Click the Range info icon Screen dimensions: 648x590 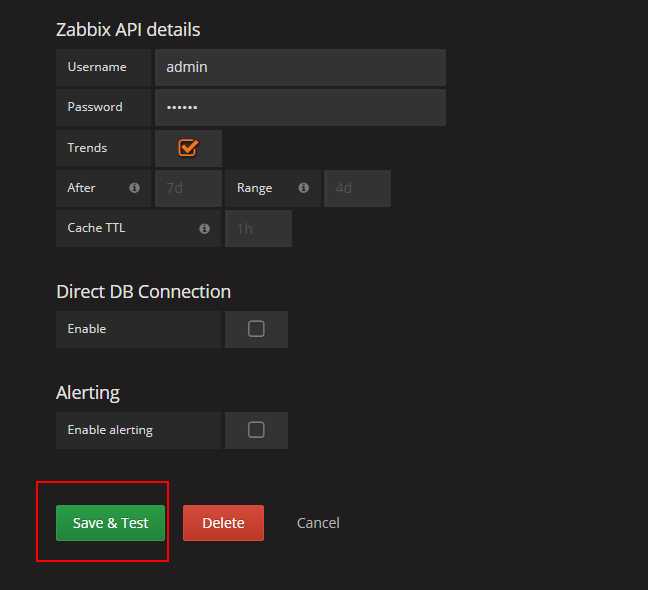304,188
